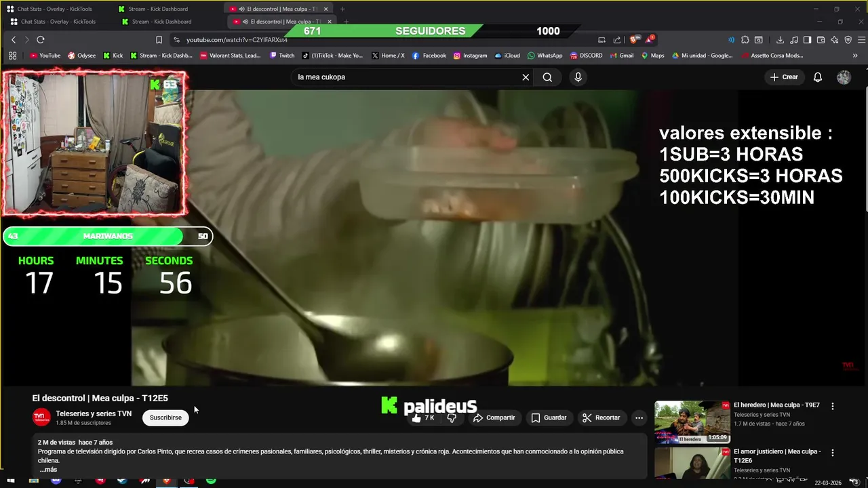868x488 pixels.
Task: Reload the YouTube page
Action: [x=41, y=40]
